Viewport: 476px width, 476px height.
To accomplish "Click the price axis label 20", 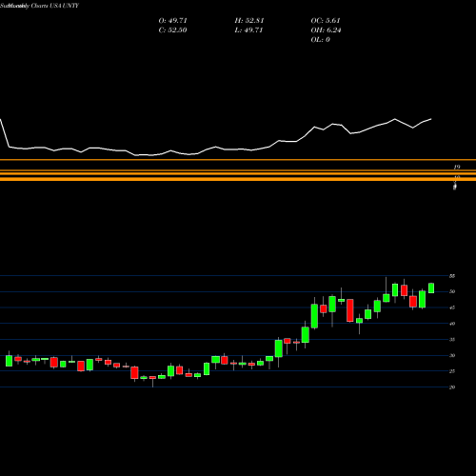I will pos(452,387).
